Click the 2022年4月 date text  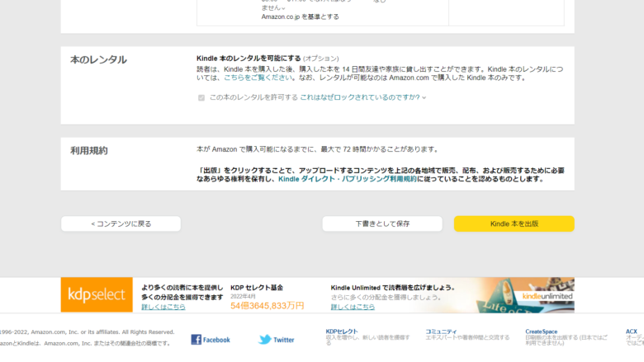click(243, 296)
